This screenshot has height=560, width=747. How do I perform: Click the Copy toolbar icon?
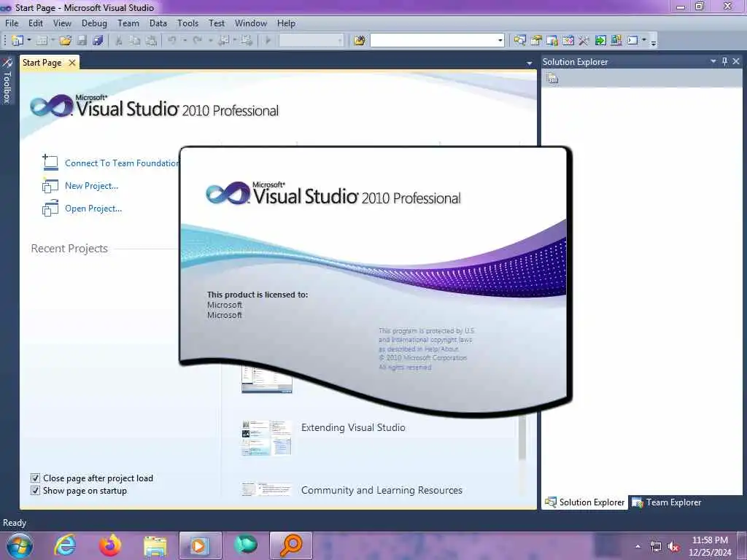point(135,41)
